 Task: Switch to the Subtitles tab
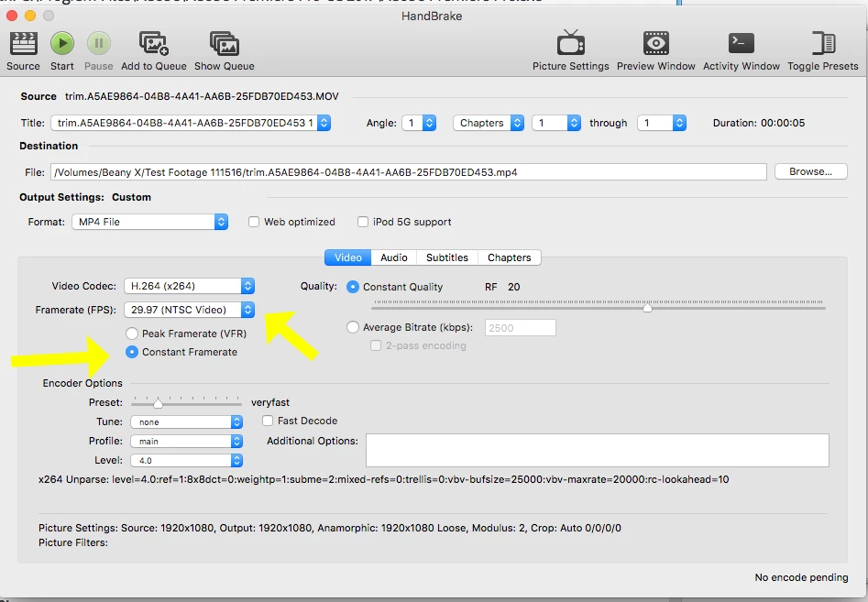447,257
